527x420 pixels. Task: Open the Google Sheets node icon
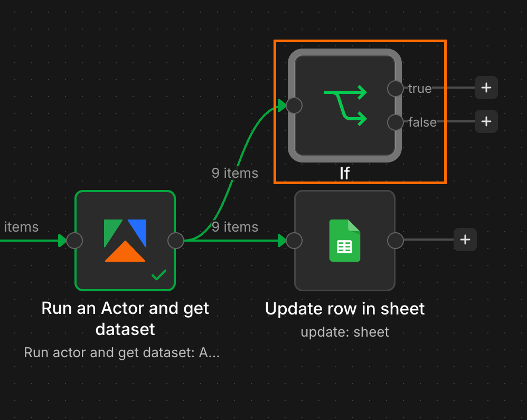pos(345,241)
